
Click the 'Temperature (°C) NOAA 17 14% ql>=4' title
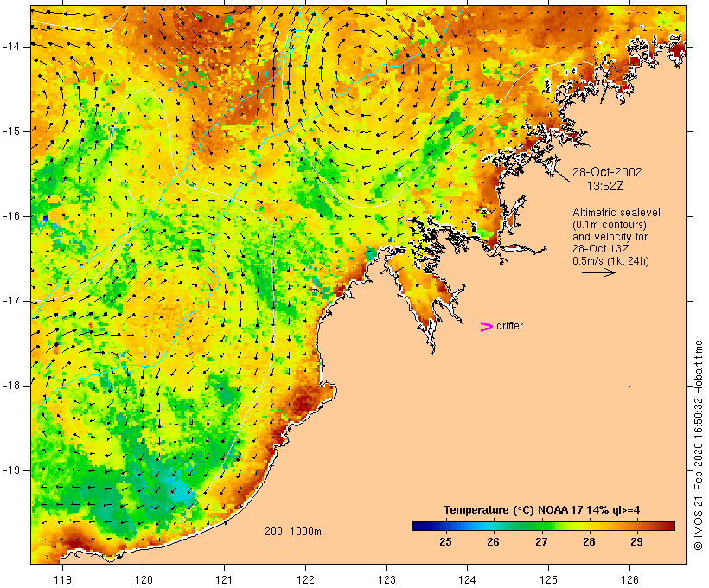pos(542,510)
